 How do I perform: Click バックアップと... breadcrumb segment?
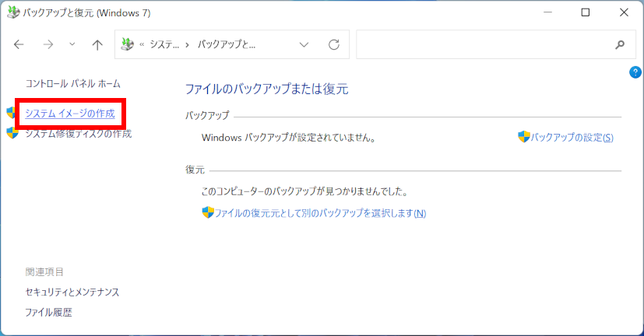pyautogui.click(x=227, y=44)
